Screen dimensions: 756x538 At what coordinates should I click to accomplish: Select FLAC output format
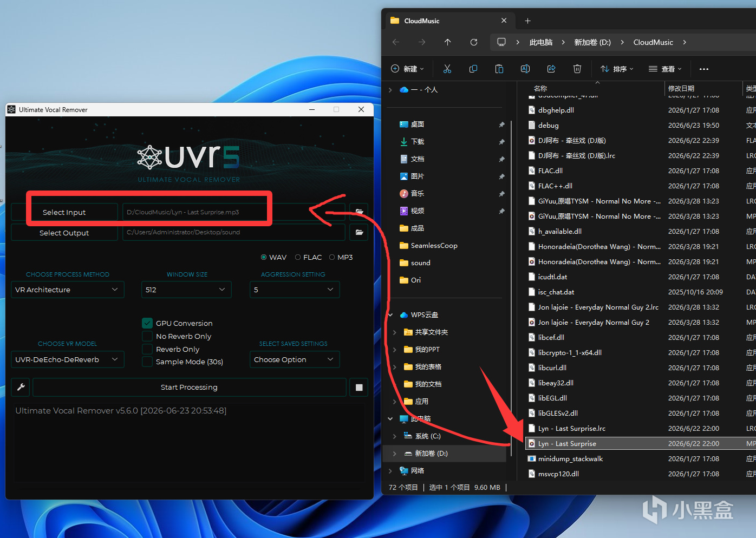tap(298, 257)
